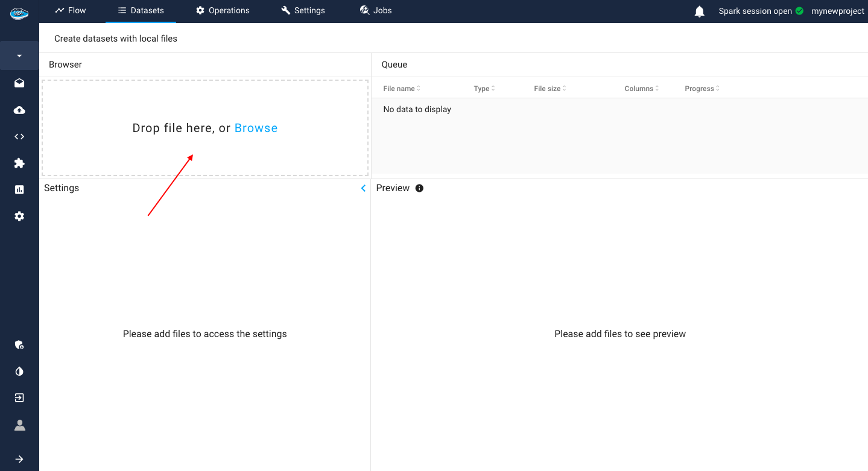The width and height of the screenshot is (868, 471).
Task: Toggle the contrast theme icon
Action: 19,371
